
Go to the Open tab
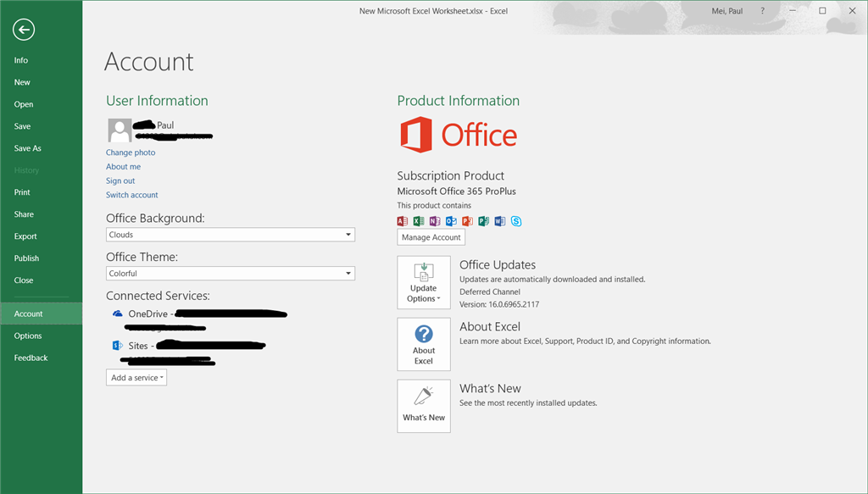tap(24, 104)
